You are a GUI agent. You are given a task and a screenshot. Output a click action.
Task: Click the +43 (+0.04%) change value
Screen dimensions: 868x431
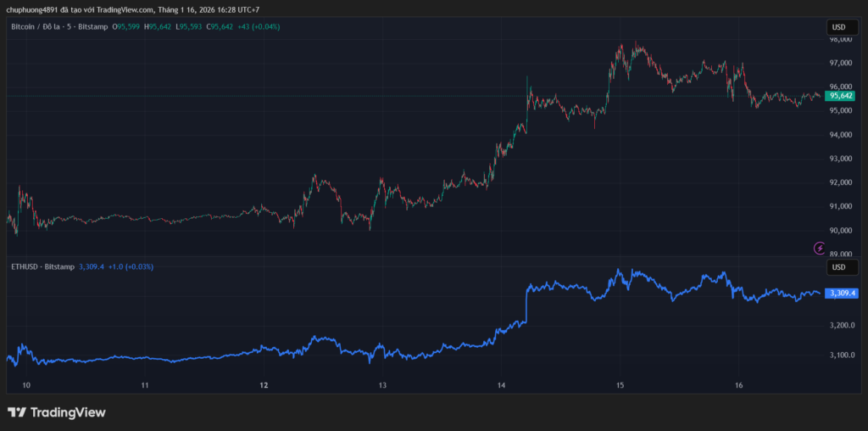(x=258, y=27)
